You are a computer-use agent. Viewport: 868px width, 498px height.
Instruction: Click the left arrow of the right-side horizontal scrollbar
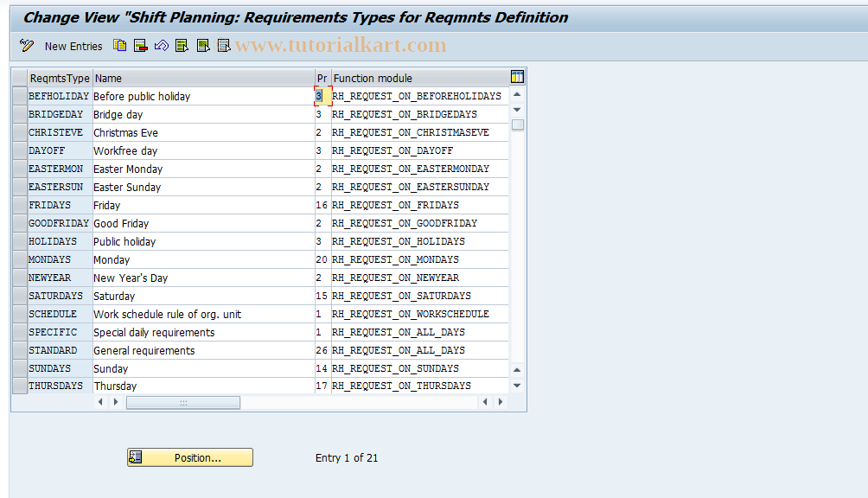pyautogui.click(x=485, y=402)
